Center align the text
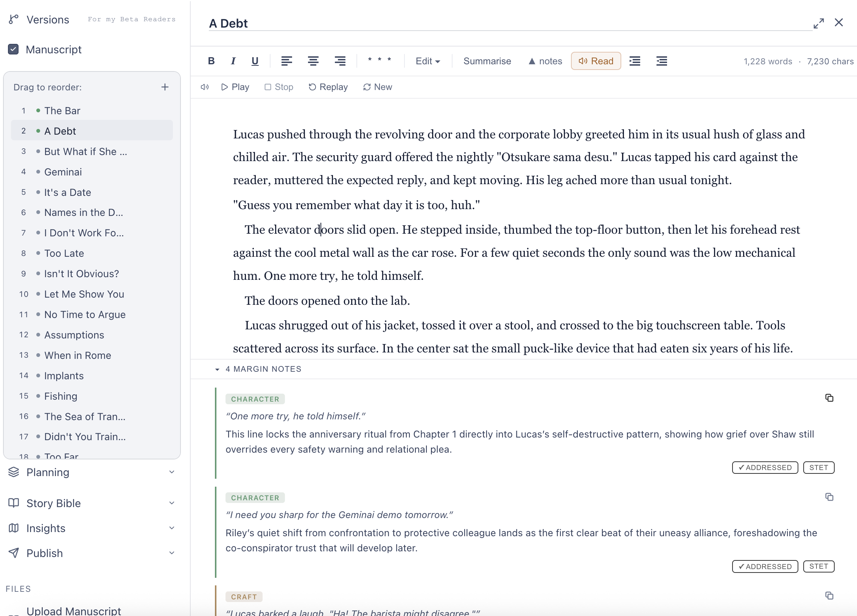The height and width of the screenshot is (616, 857). [x=313, y=61]
